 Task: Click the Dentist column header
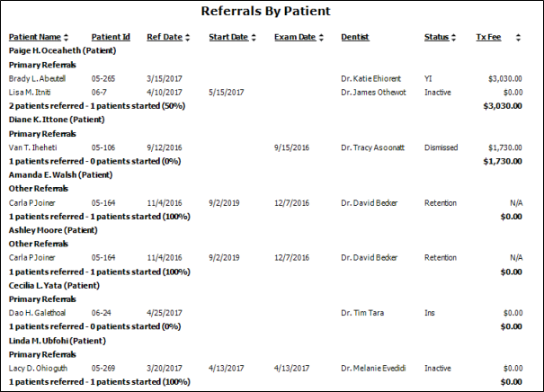(355, 38)
